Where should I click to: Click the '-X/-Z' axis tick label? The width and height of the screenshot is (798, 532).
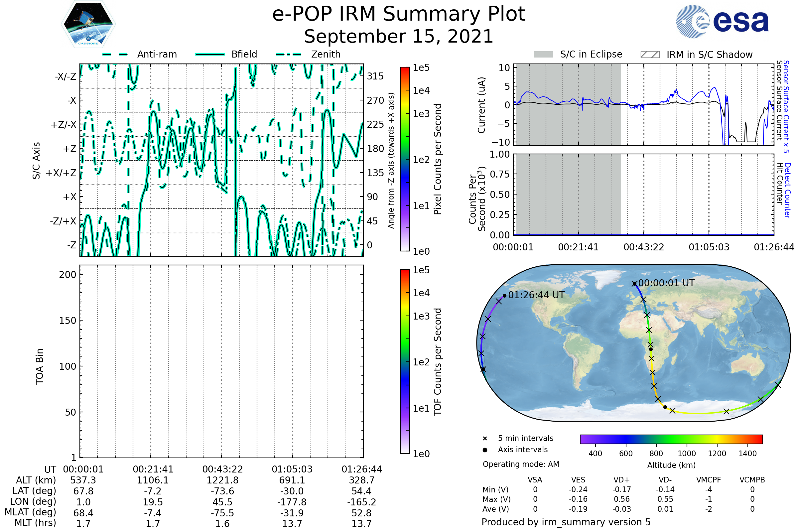pos(66,76)
